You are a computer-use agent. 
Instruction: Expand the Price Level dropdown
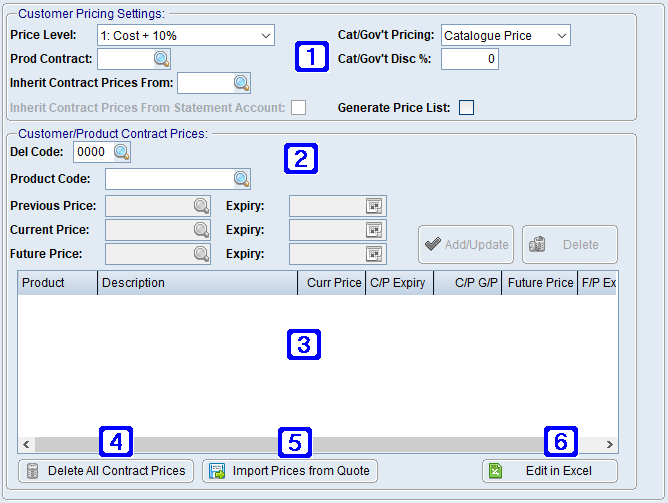[x=266, y=35]
